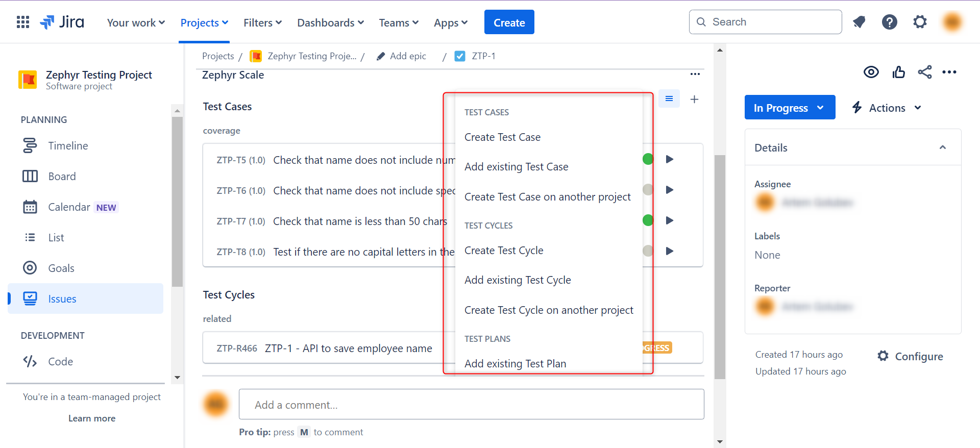Click the green status dot for ZTP-T5
The height and width of the screenshot is (448, 980).
648,159
